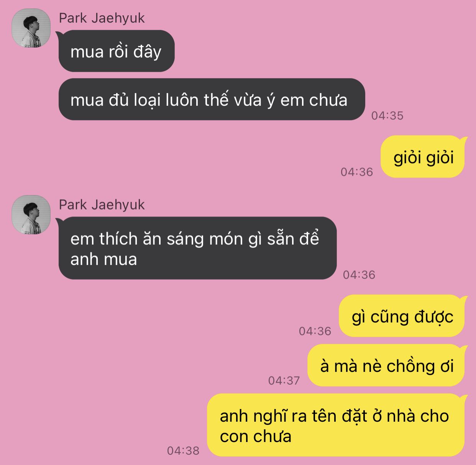Click the timestamp left of 'gì cũng được'
Viewport: 476px width, 465px height.
coord(315,331)
